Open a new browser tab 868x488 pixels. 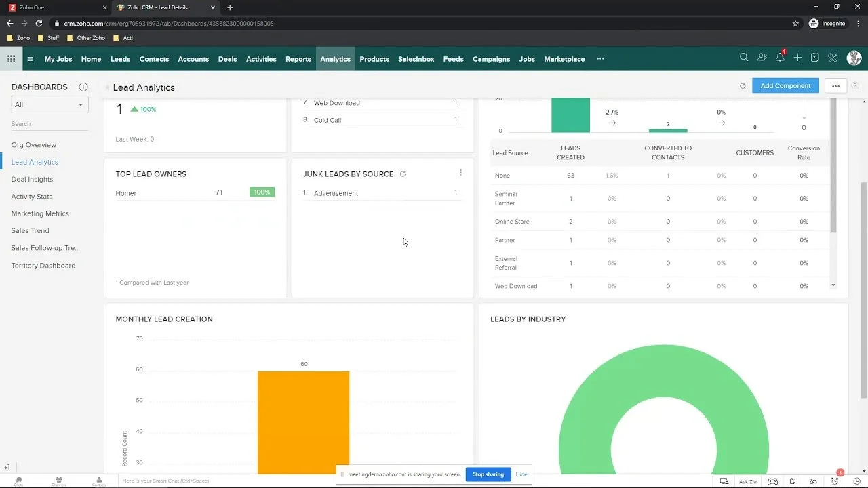point(230,7)
